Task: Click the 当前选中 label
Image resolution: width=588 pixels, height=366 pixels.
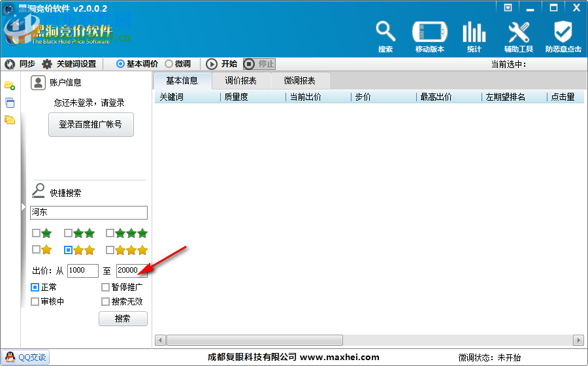Action: [509, 64]
